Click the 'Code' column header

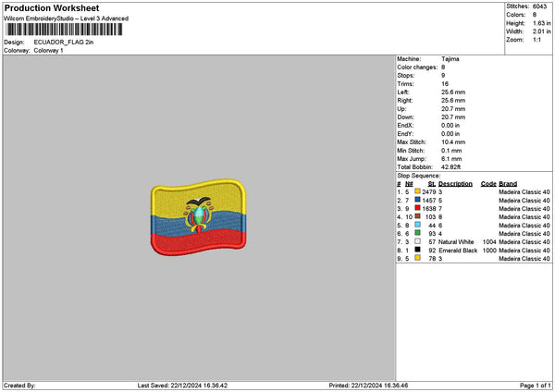click(x=488, y=184)
